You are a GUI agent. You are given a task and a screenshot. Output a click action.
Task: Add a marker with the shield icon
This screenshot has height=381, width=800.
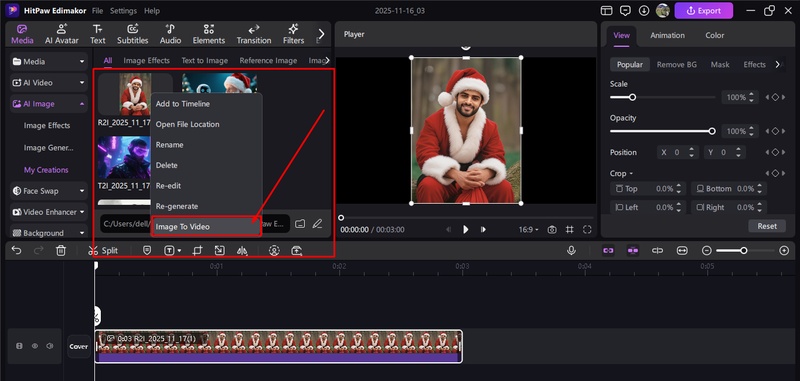coord(147,250)
